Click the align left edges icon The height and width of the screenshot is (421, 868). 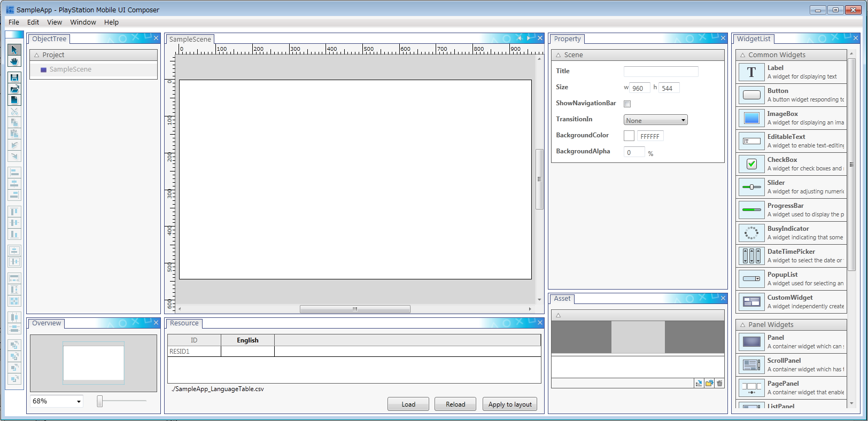(14, 173)
